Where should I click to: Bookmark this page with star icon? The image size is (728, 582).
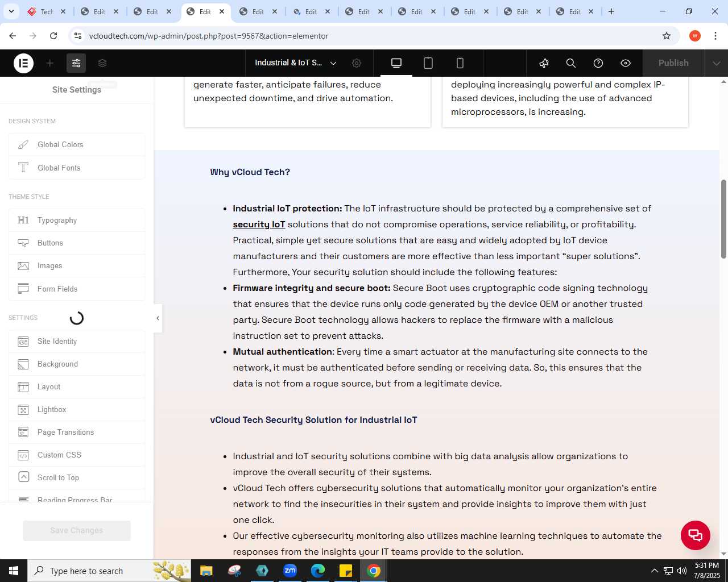point(667,36)
